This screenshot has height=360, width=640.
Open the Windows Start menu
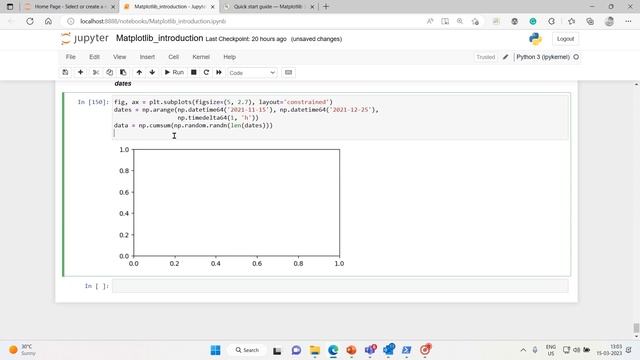pyautogui.click(x=216, y=350)
